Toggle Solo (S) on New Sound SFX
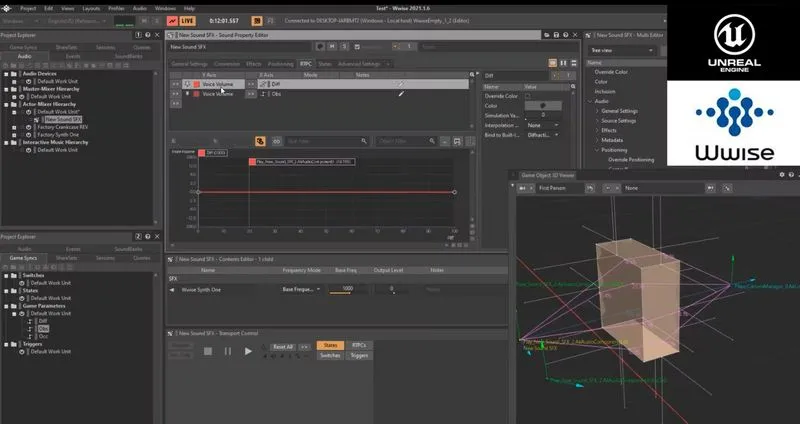The height and width of the screenshot is (424, 800). pos(344,46)
